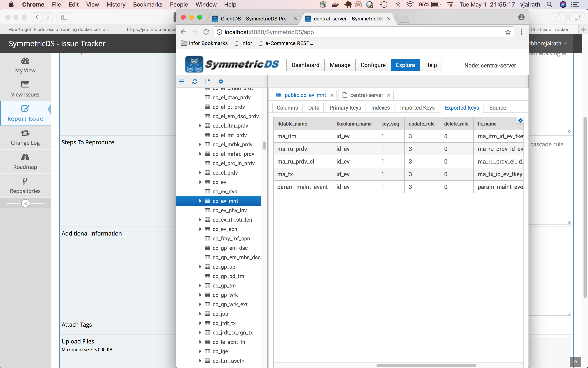Open Docker whale menu bar icon

[335, 5]
